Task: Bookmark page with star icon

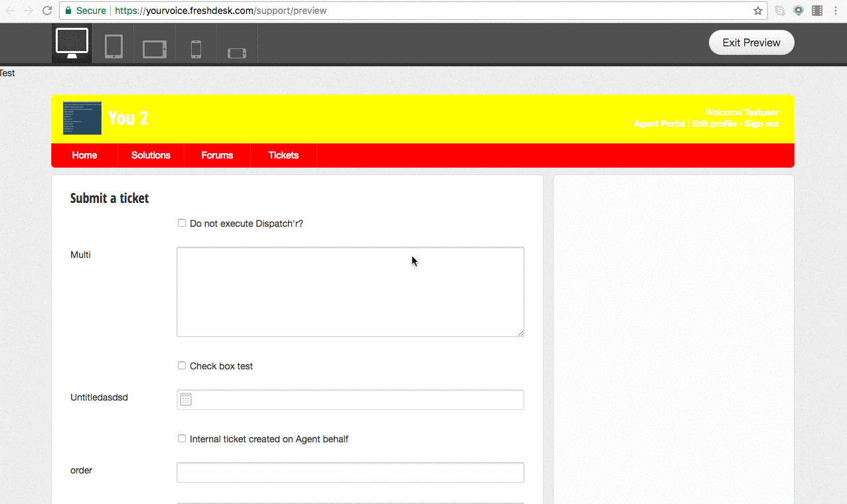Action: [x=757, y=11]
